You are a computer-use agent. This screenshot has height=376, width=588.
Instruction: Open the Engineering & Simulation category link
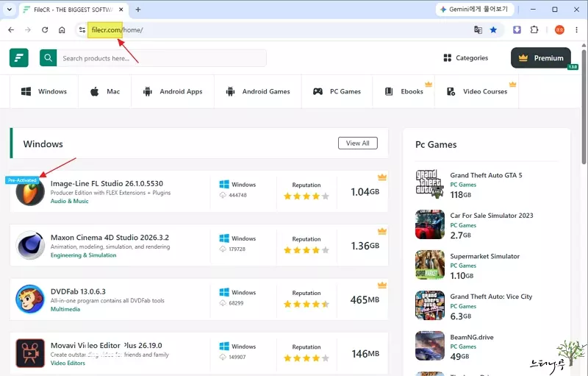pos(83,255)
